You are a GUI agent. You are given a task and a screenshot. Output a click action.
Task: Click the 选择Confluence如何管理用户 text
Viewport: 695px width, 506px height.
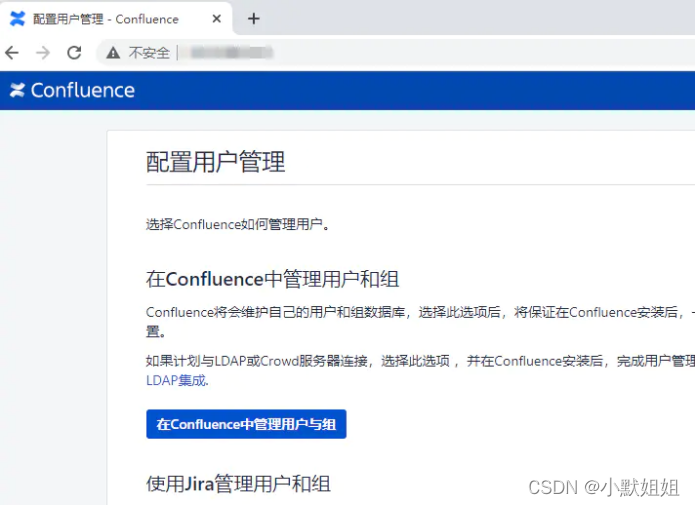[x=238, y=224]
